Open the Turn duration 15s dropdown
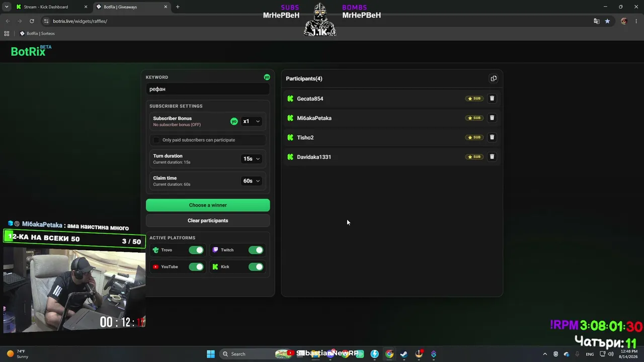This screenshot has width=644, height=362. pyautogui.click(x=252, y=159)
